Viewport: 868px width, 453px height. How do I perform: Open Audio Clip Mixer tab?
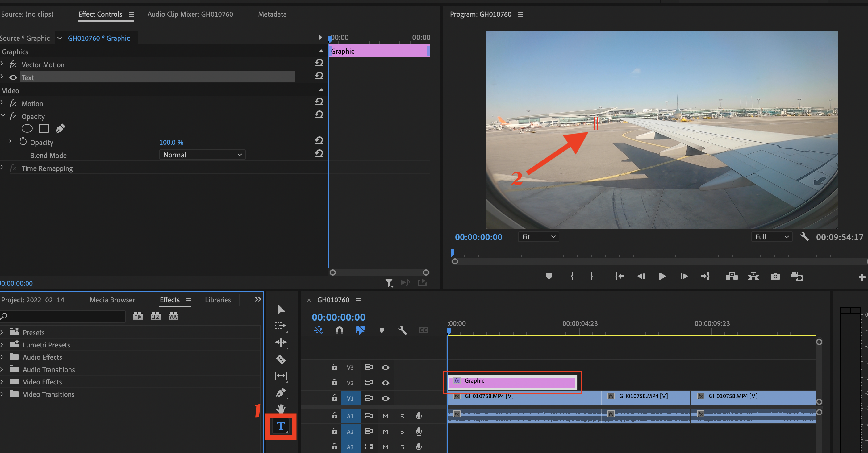coord(190,14)
